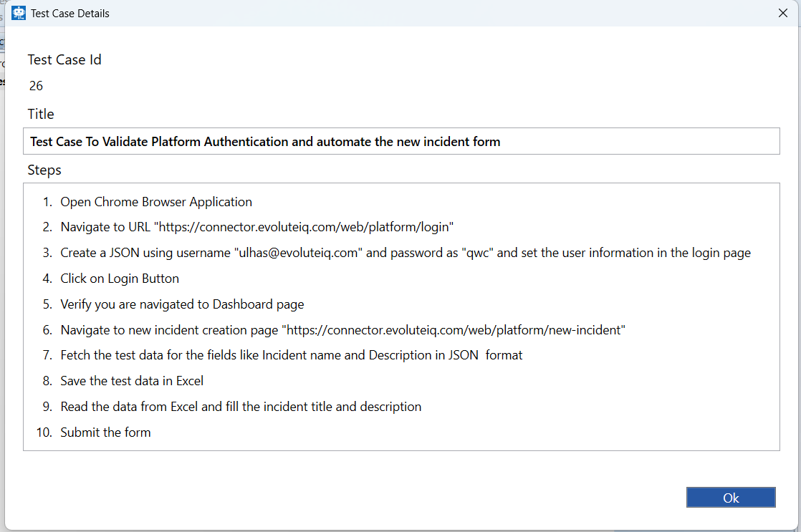Click the 'Title' label above the text field
This screenshot has height=532, width=801.
41,114
